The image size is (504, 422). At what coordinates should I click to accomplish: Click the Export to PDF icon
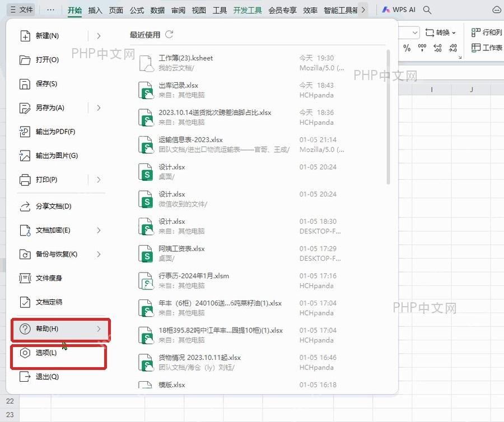point(25,132)
